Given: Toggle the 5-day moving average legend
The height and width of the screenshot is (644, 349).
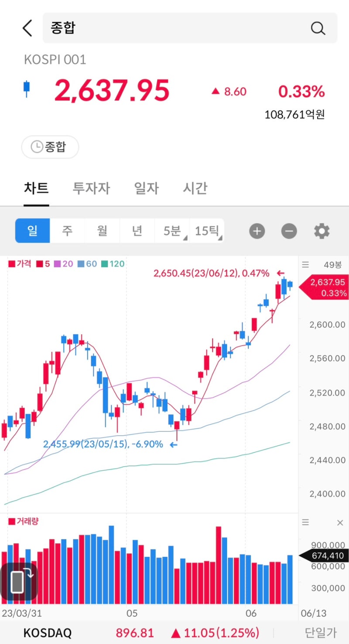Looking at the screenshot, I should 45,264.
